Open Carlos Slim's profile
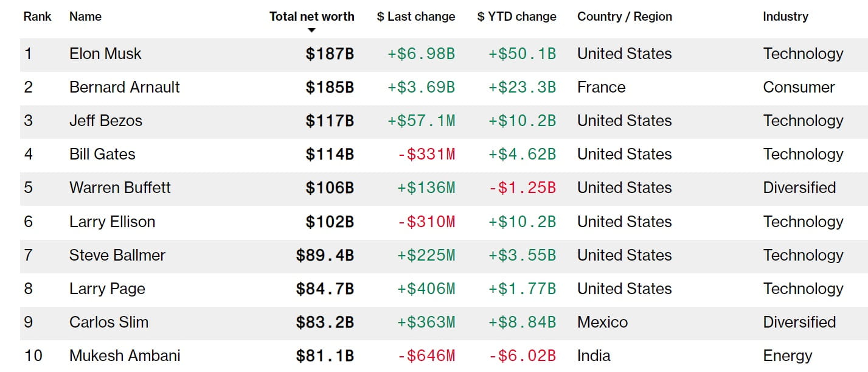The width and height of the screenshot is (868, 372). (109, 322)
